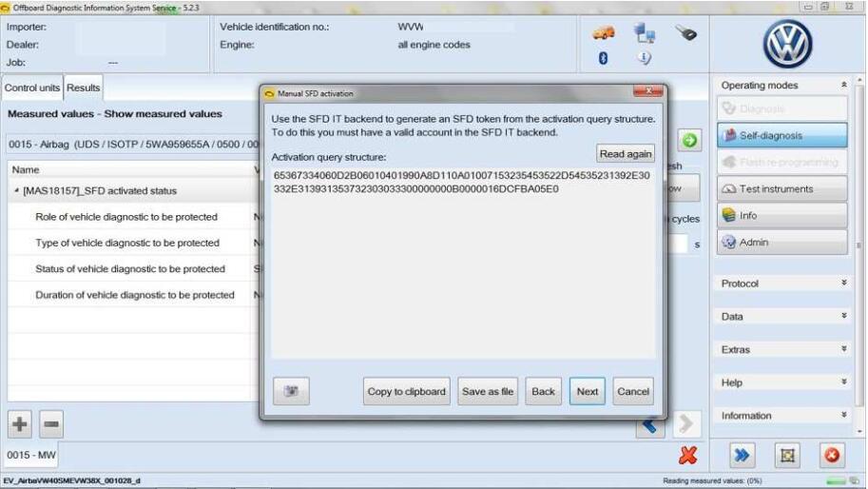Viewport: 868px width, 489px height.
Task: Click the plus icon to add values
Action: [x=21, y=423]
